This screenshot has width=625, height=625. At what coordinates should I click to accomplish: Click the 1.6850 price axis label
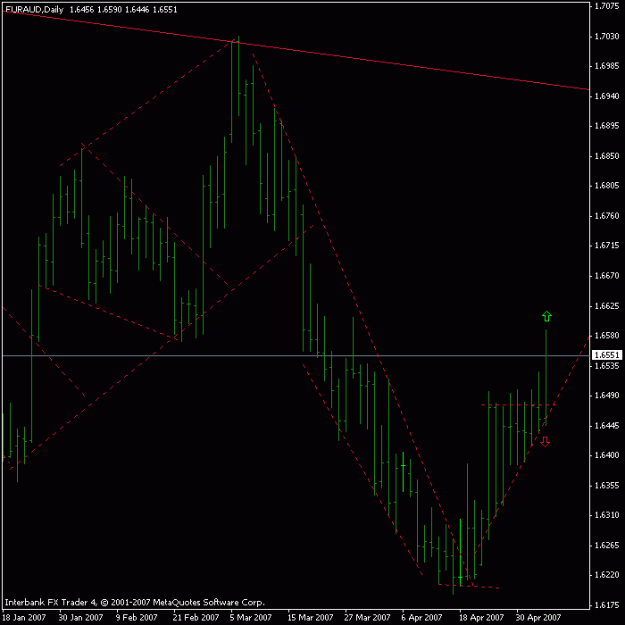point(607,156)
